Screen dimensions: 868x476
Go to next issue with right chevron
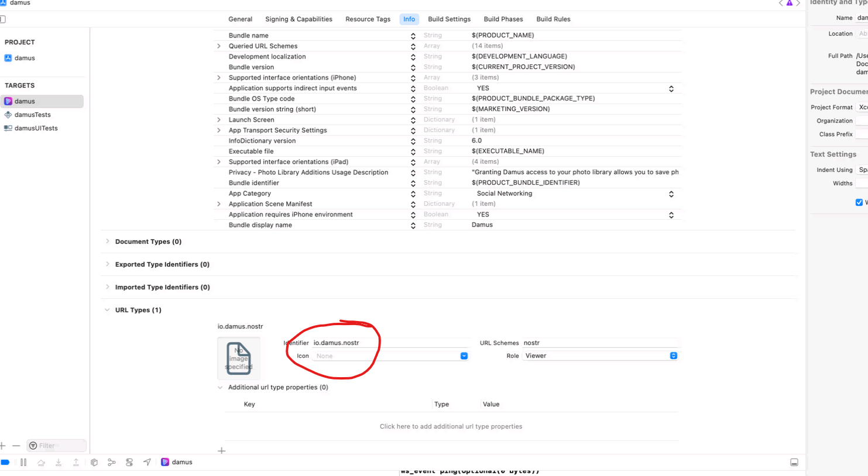pyautogui.click(x=798, y=3)
